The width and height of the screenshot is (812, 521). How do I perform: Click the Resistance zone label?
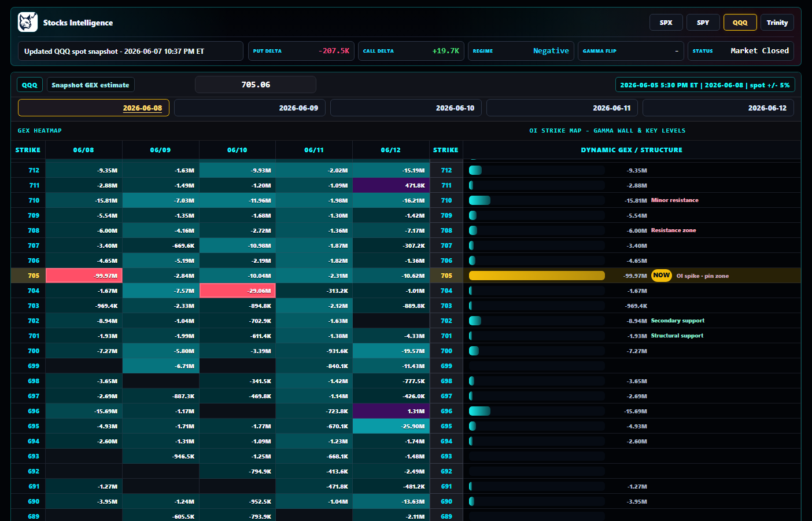click(674, 230)
